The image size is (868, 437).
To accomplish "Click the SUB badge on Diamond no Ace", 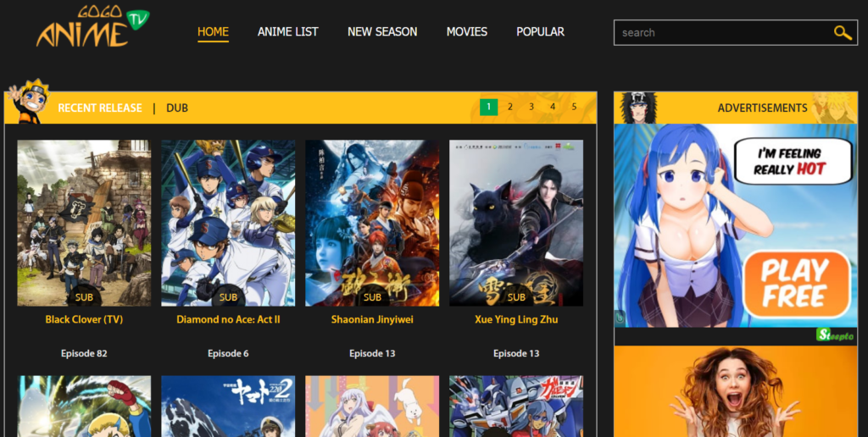I will pos(228,297).
